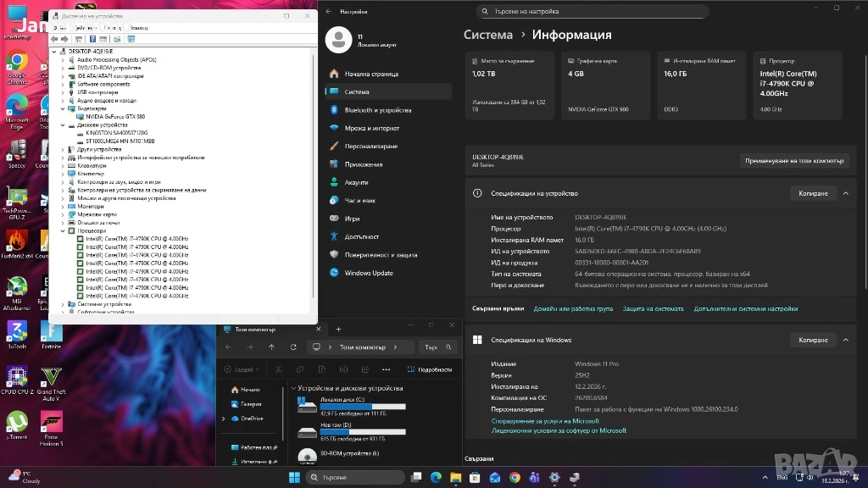This screenshot has height=488, width=868.
Task: Click the Refresh icon in File Explorer
Action: 293,347
